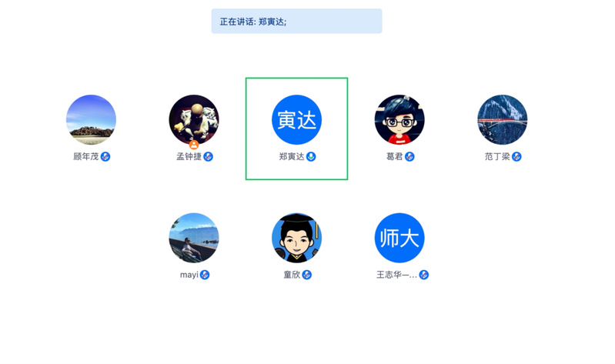Click the muted mic icon beside 范丁梁
This screenshot has height=364, width=615.
click(x=516, y=157)
